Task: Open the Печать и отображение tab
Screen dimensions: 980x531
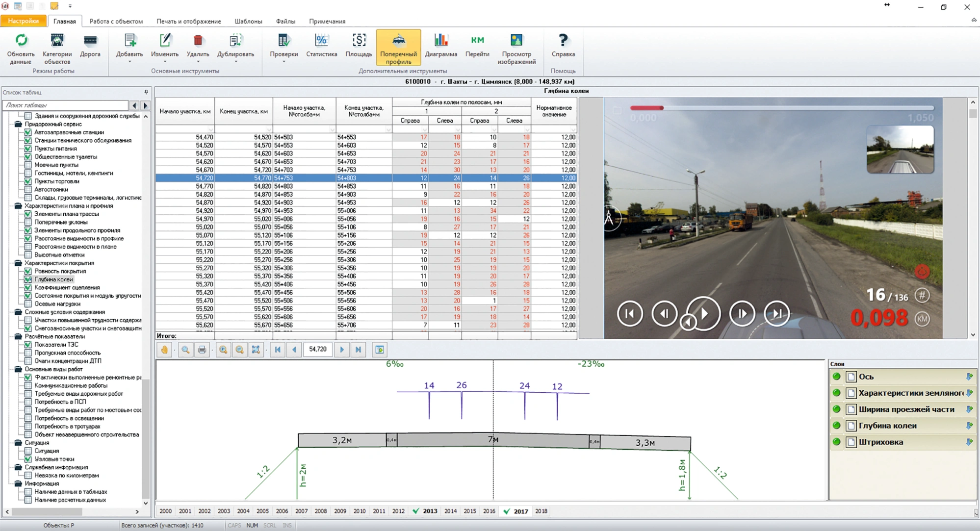Action: (188, 21)
